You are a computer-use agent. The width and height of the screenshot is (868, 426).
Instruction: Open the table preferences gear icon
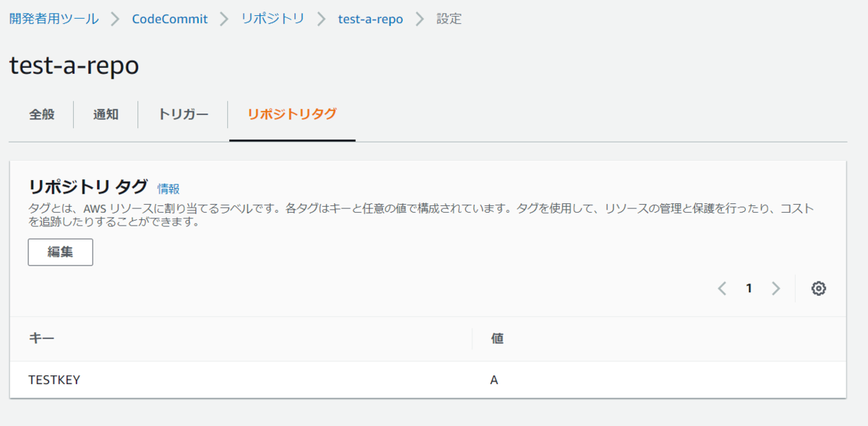tap(818, 288)
